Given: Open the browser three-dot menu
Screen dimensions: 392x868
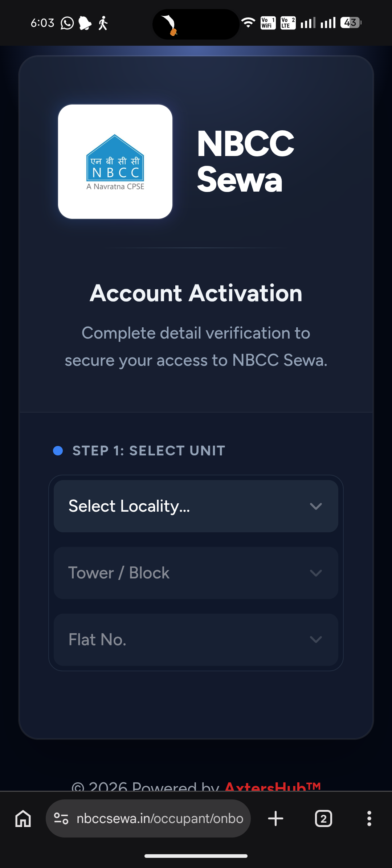Looking at the screenshot, I should click(369, 819).
